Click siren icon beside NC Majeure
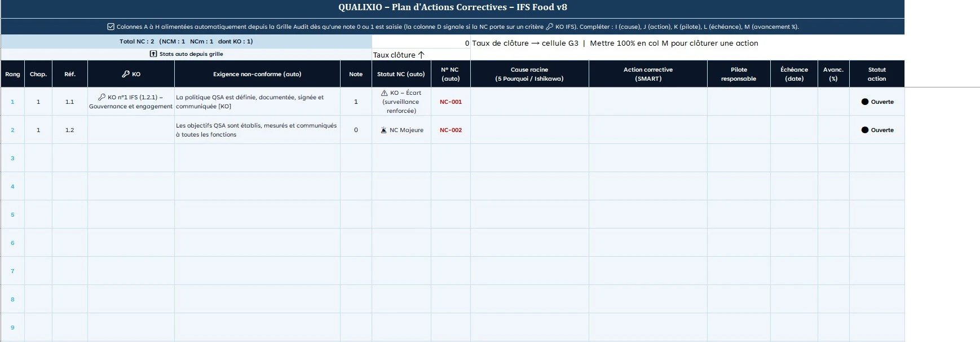This screenshot has height=342, width=980. coord(384,130)
